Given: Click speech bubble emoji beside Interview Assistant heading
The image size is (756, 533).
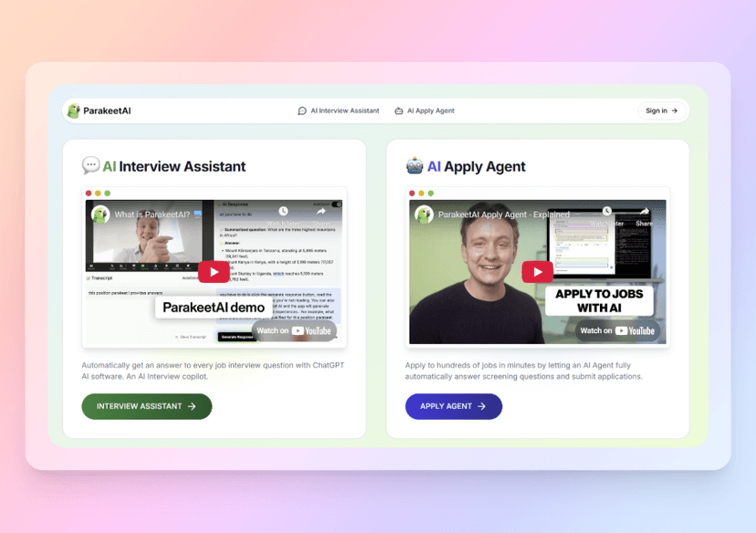Looking at the screenshot, I should pos(90,165).
